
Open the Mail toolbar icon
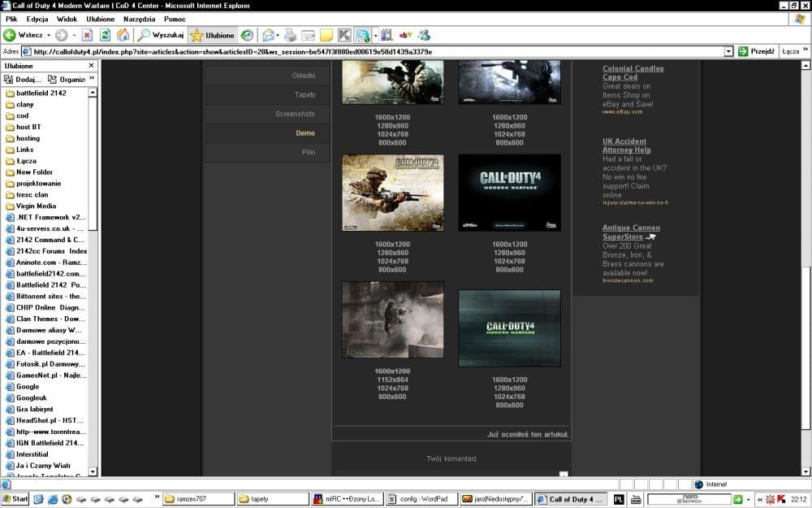point(268,35)
